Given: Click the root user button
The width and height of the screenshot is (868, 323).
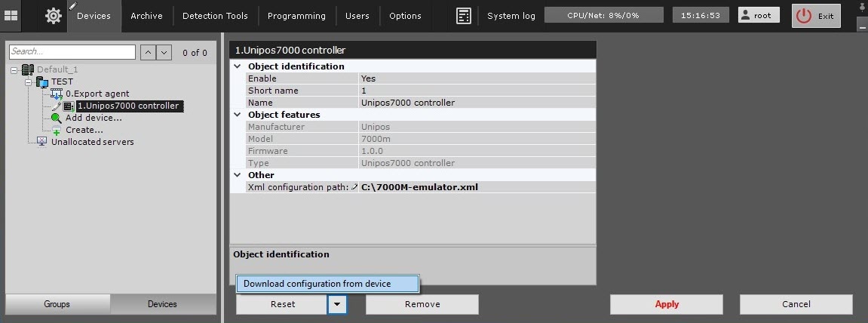Looking at the screenshot, I should pyautogui.click(x=759, y=16).
